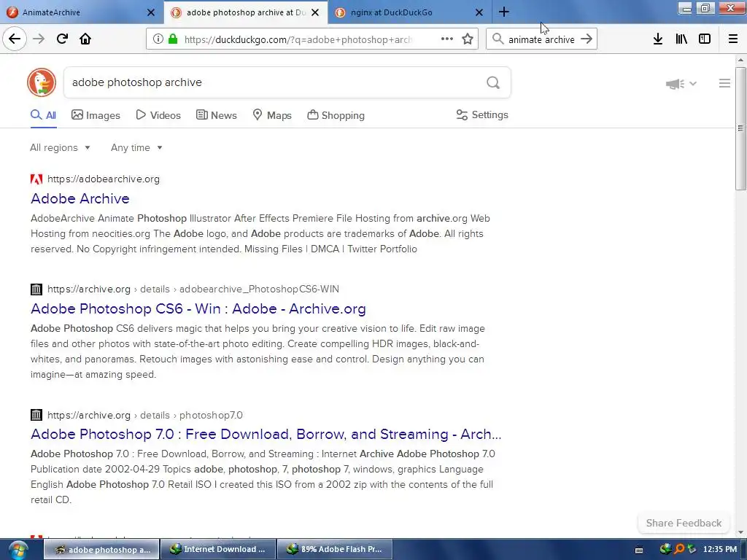Expand the All regions filter
Viewport: 747px width, 560px height.
(x=60, y=147)
